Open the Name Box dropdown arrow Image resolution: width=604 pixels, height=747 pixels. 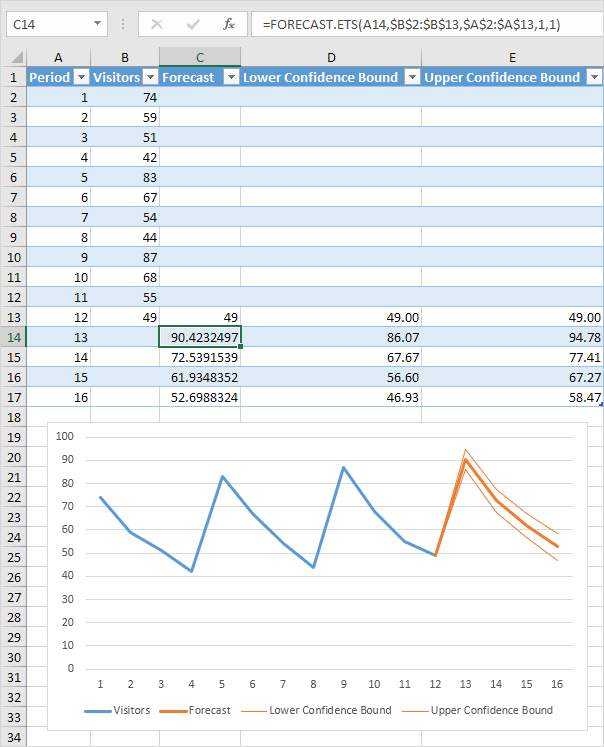tap(96, 22)
